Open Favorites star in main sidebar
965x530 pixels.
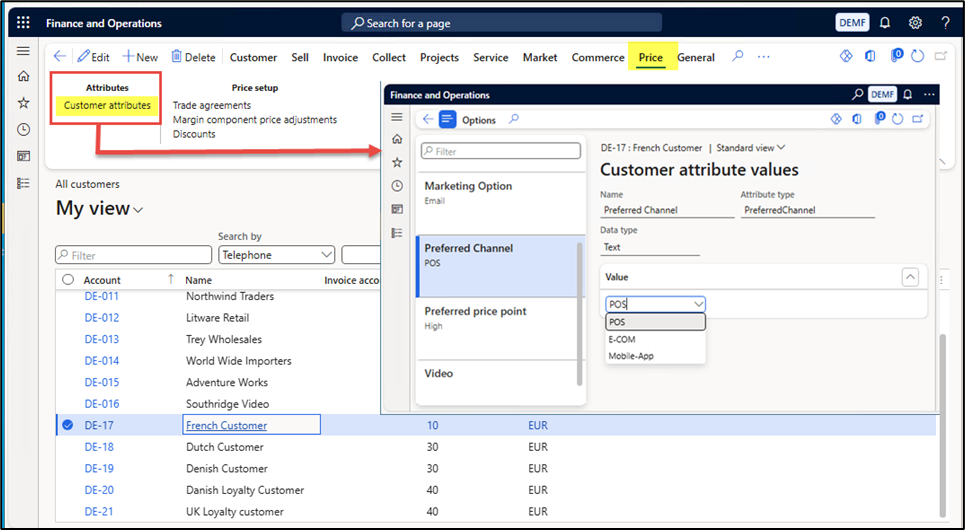[23, 103]
